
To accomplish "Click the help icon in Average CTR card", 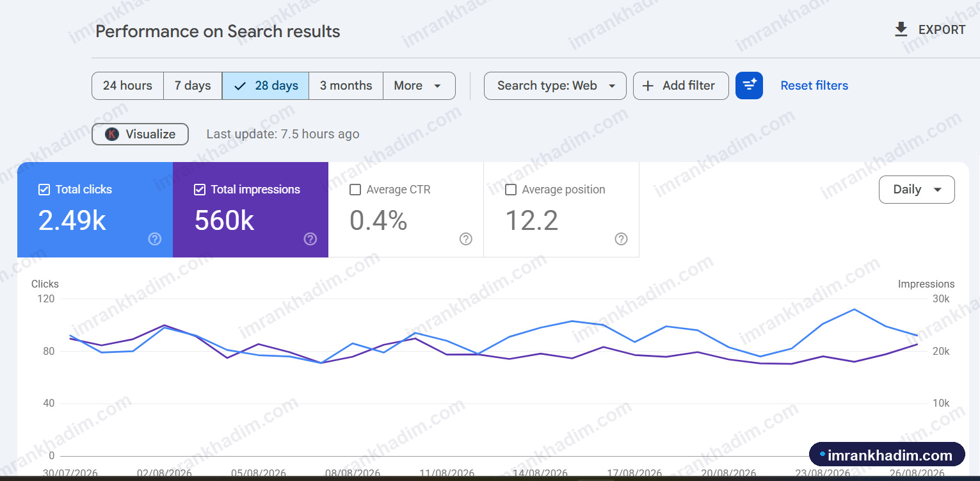I will click(x=466, y=239).
